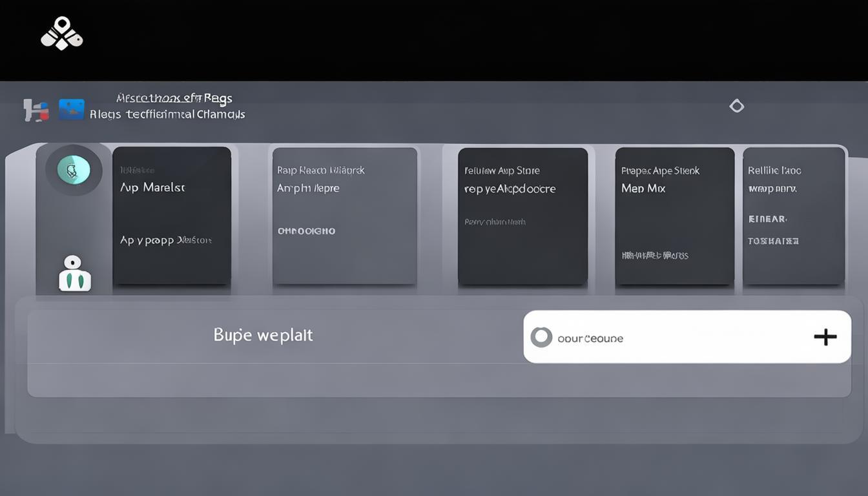Choose the 'Men Mix' card
The image size is (868, 496).
(674, 216)
